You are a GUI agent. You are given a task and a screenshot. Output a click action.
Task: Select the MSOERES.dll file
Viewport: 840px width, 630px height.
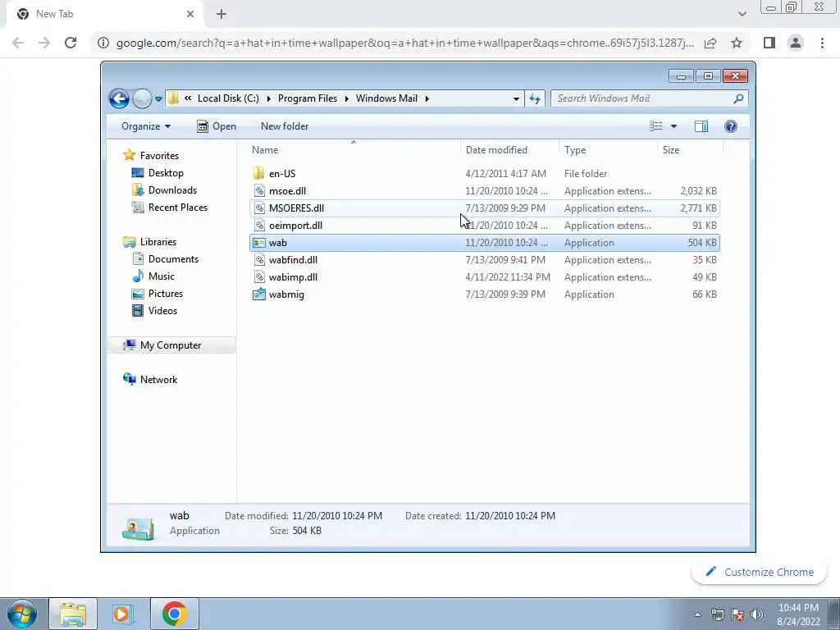point(484,208)
